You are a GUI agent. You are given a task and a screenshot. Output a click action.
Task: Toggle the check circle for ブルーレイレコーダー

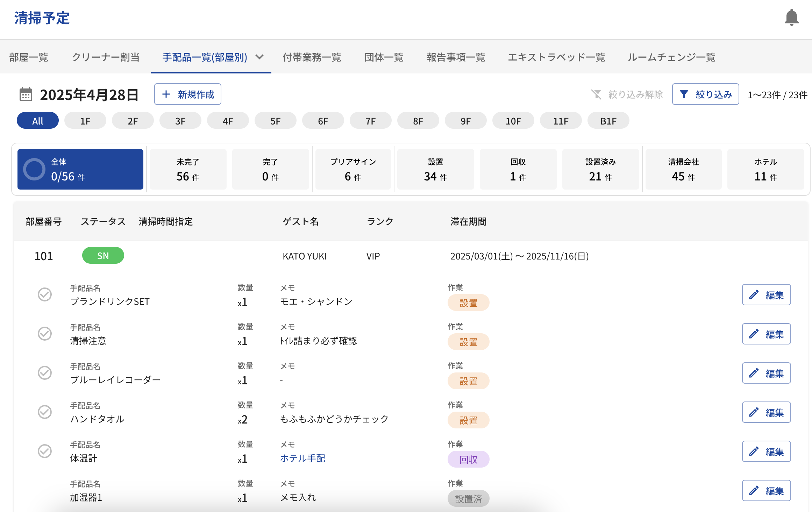45,373
